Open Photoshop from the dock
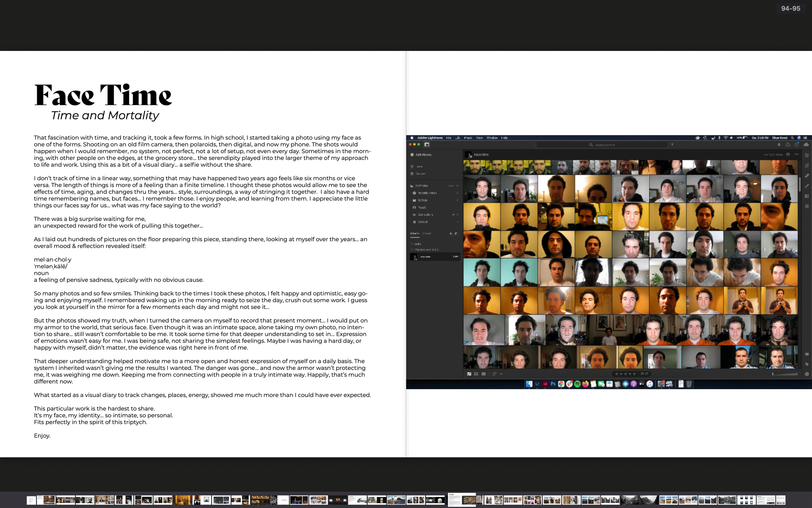The image size is (812, 508). tap(553, 384)
